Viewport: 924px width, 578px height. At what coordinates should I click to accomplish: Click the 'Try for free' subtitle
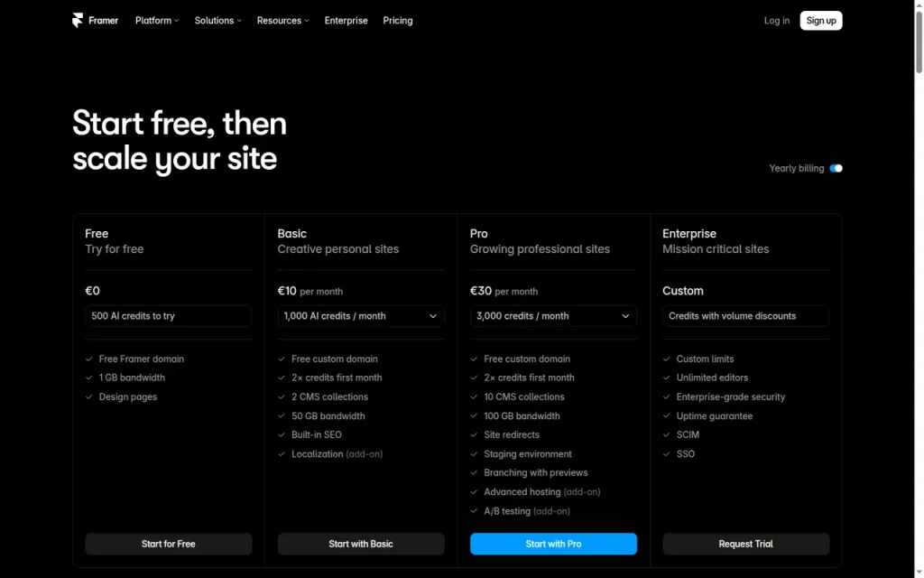115,249
